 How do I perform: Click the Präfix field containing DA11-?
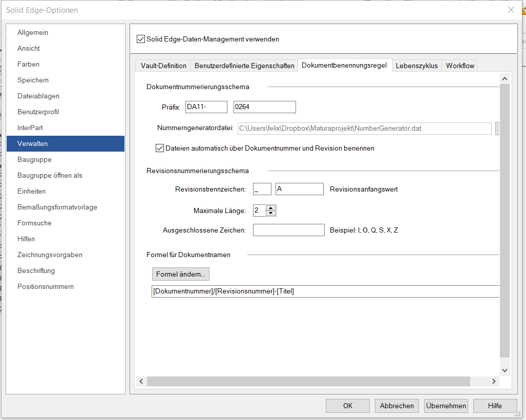pyautogui.click(x=206, y=107)
